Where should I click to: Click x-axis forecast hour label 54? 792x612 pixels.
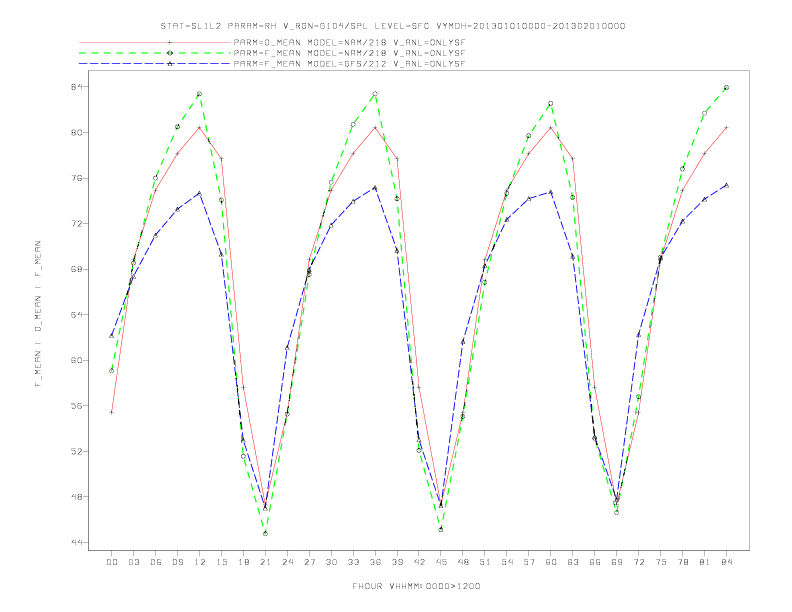507,562
